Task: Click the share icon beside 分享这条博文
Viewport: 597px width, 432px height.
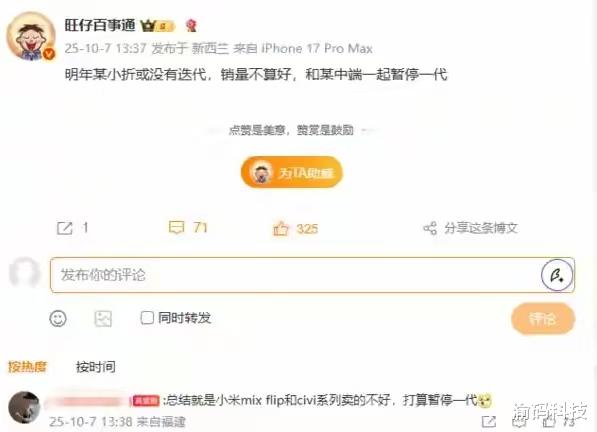Action: (x=430, y=228)
